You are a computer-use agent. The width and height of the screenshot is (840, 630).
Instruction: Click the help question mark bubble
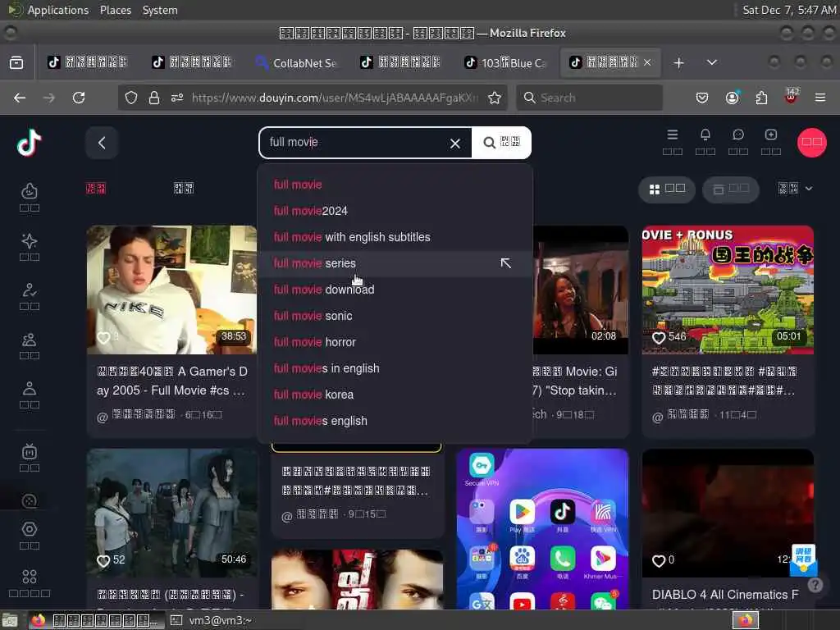(x=815, y=585)
